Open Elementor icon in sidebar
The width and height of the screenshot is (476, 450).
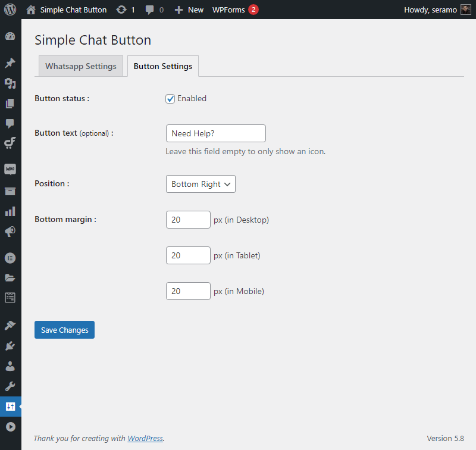pos(10,258)
